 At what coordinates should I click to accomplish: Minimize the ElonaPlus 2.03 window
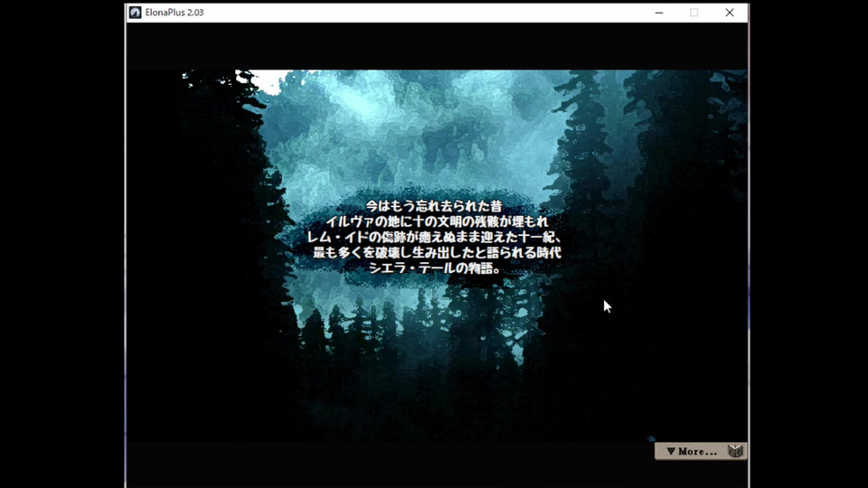(x=659, y=12)
